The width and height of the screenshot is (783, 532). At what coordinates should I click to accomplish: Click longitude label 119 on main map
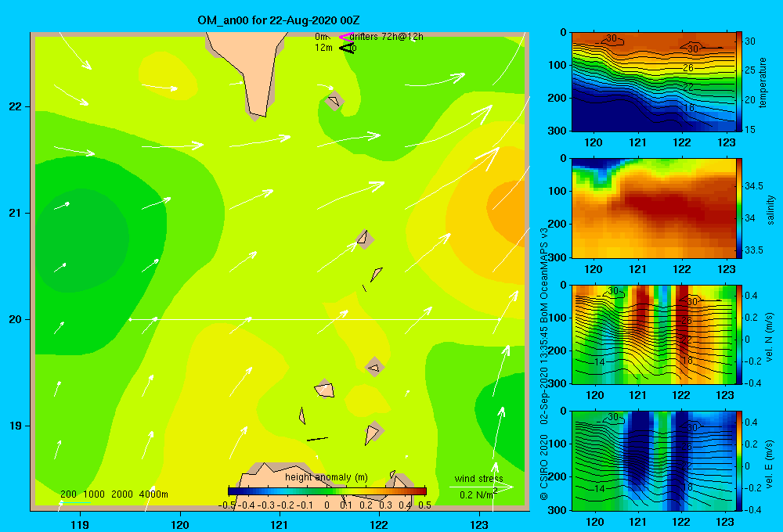[x=80, y=524]
